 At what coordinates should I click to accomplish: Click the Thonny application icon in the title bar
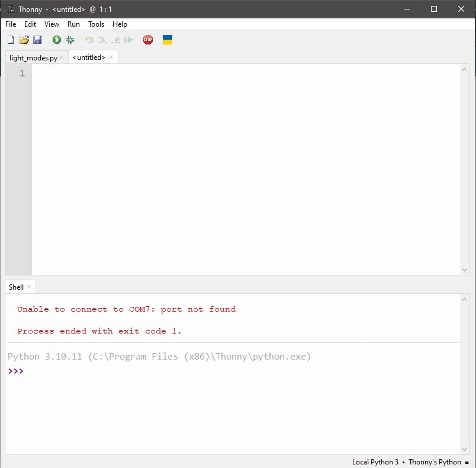click(10, 9)
